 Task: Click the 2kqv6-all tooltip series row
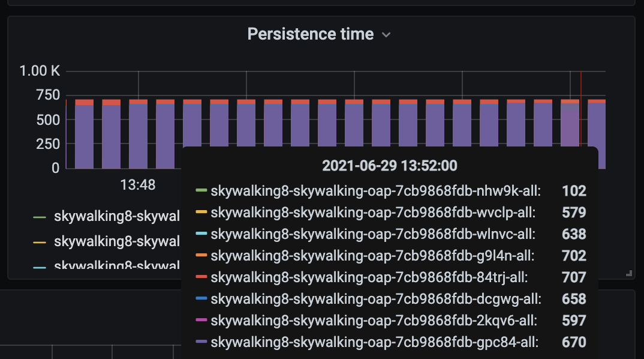(x=391, y=321)
